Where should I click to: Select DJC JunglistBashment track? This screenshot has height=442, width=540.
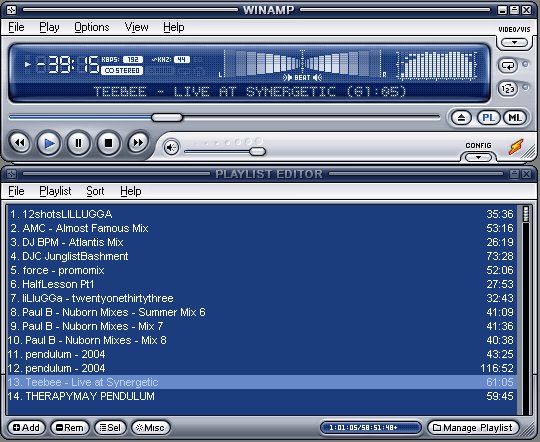click(x=262, y=256)
